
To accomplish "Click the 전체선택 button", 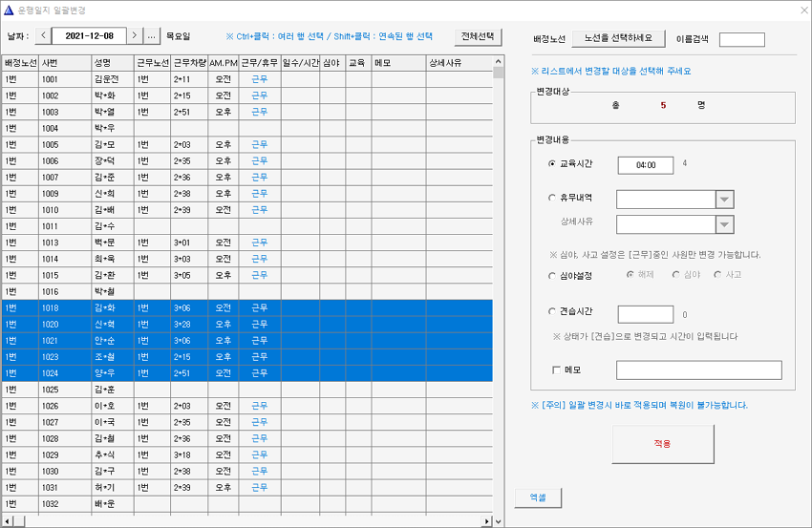I will 478,36.
